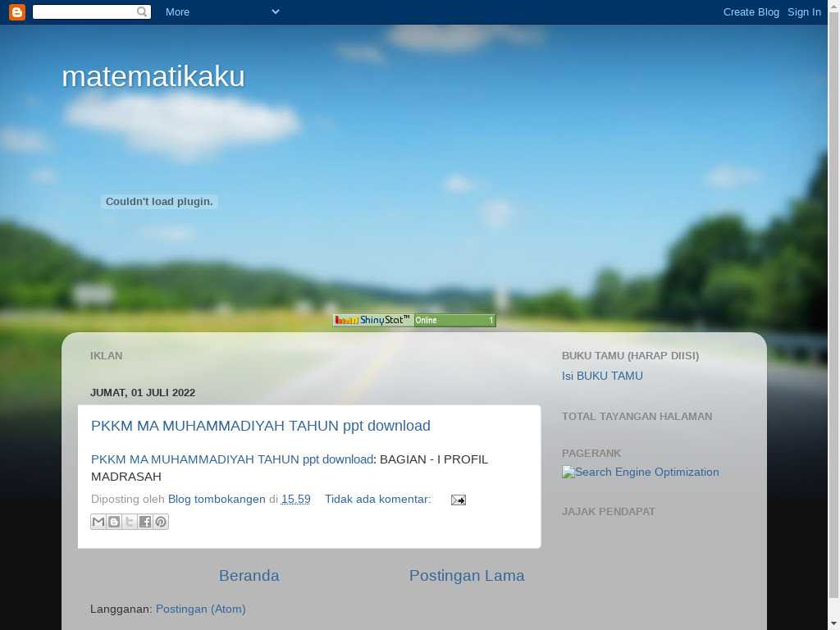840x630 pixels.
Task: Open the matematikaku blog title
Action: point(153,76)
